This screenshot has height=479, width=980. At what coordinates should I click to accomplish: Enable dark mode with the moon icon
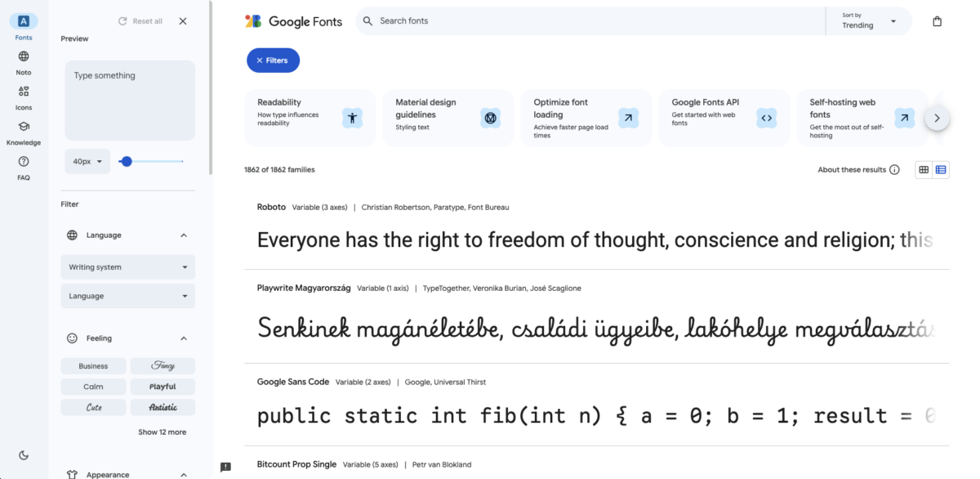coord(24,454)
